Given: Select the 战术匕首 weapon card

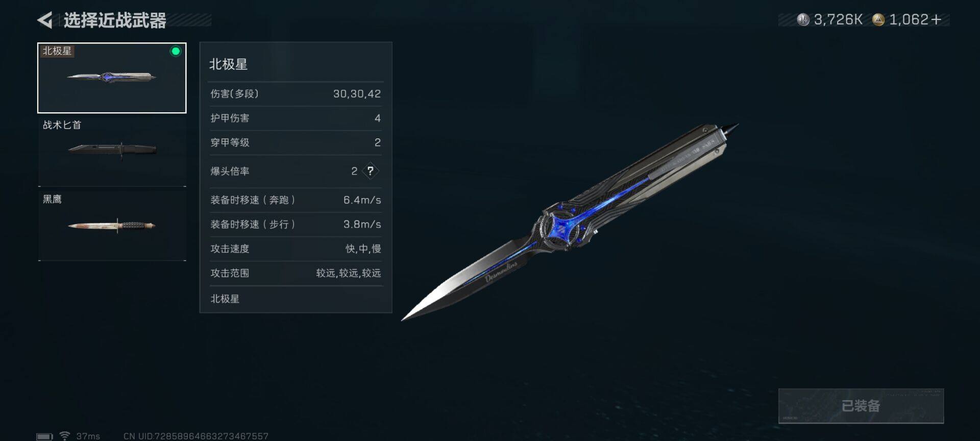Looking at the screenshot, I should [112, 151].
